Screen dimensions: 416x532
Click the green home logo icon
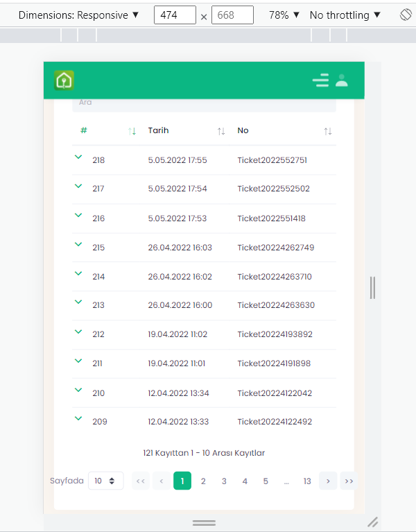click(x=64, y=80)
